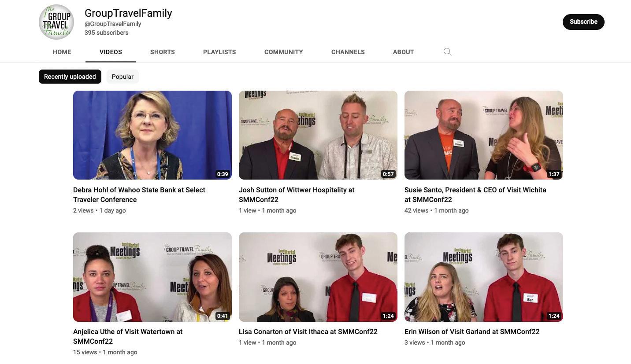Switch to the Home tab
This screenshot has width=631, height=364.
point(62,52)
